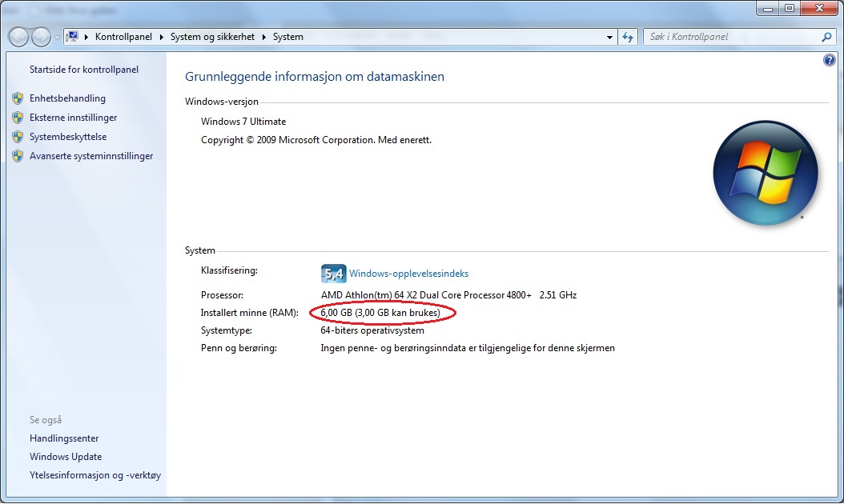Select Kontrollpanel in the address breadcrumb

[124, 37]
